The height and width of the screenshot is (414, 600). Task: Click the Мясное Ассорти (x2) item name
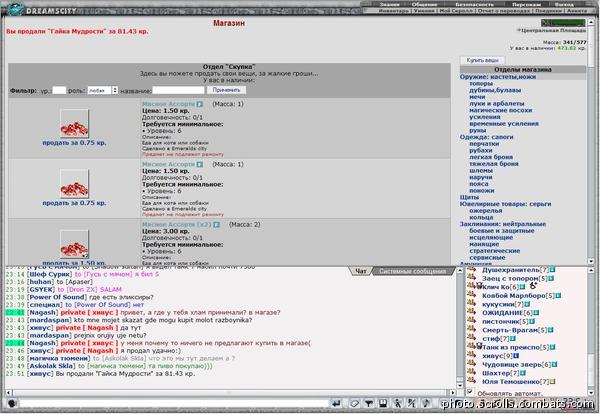176,225
